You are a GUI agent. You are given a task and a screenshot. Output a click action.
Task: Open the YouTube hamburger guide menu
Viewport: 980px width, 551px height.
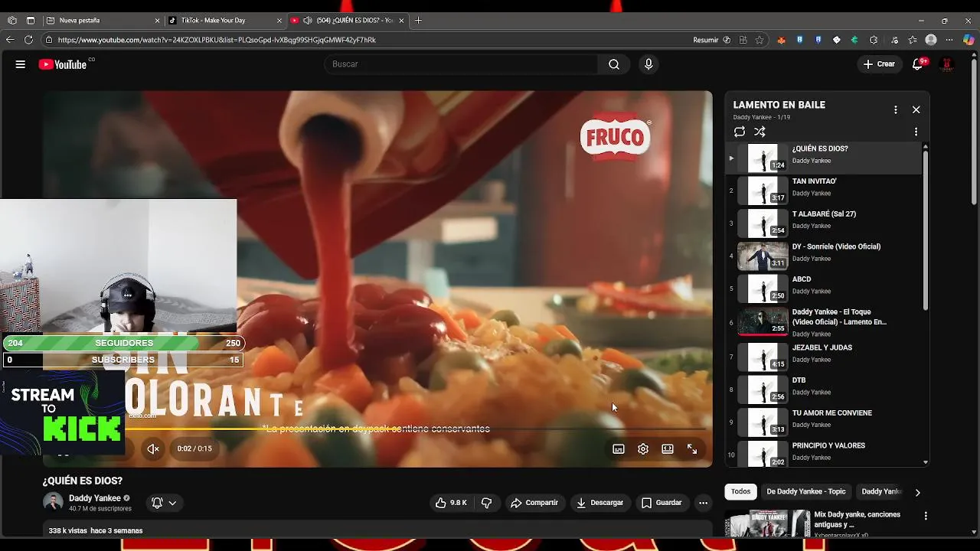click(x=21, y=64)
